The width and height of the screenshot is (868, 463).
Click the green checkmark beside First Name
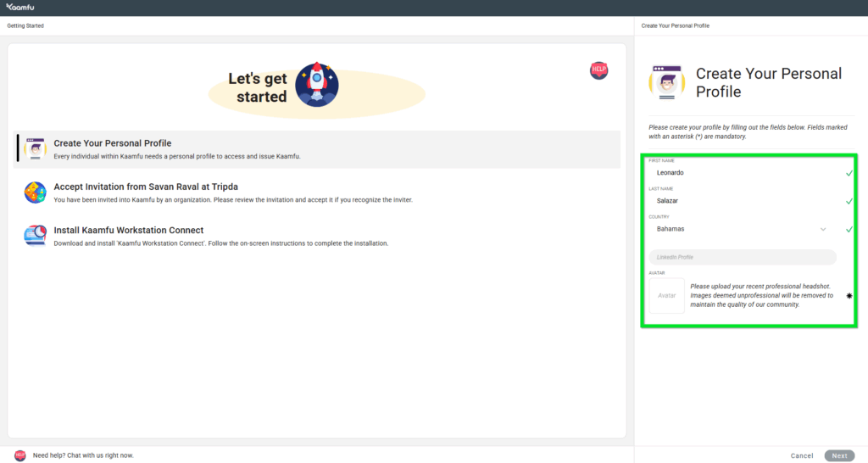[x=849, y=173]
